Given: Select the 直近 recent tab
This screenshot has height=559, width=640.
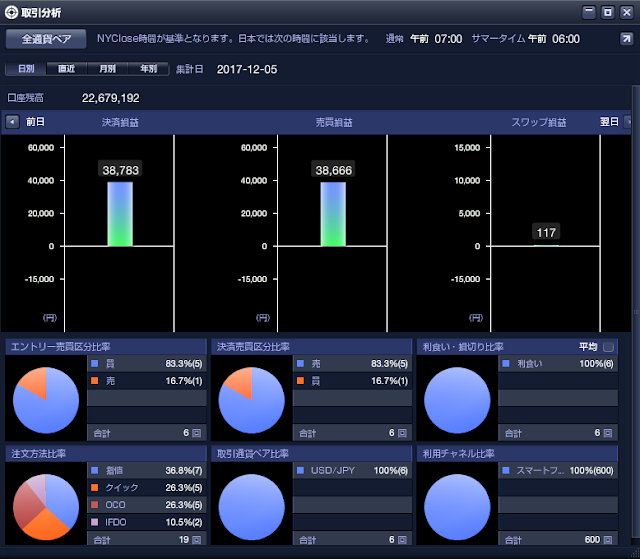Looking at the screenshot, I should pos(67,69).
